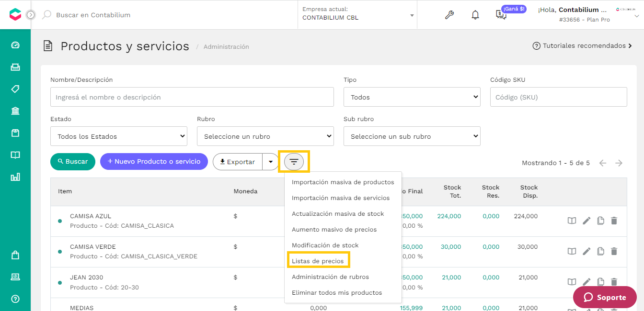Open the shopping bag icon in sidebar
644x311 pixels.
15,255
